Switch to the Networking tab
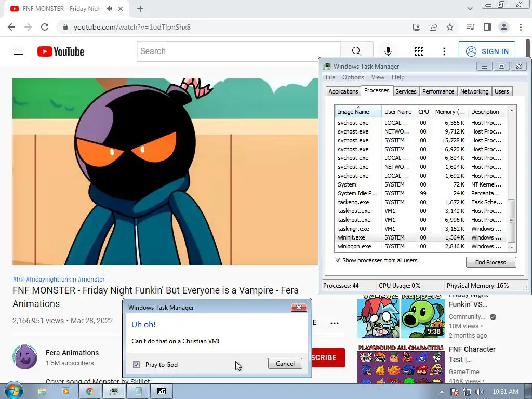Screen dimensions: 532x399 [x=474, y=91]
